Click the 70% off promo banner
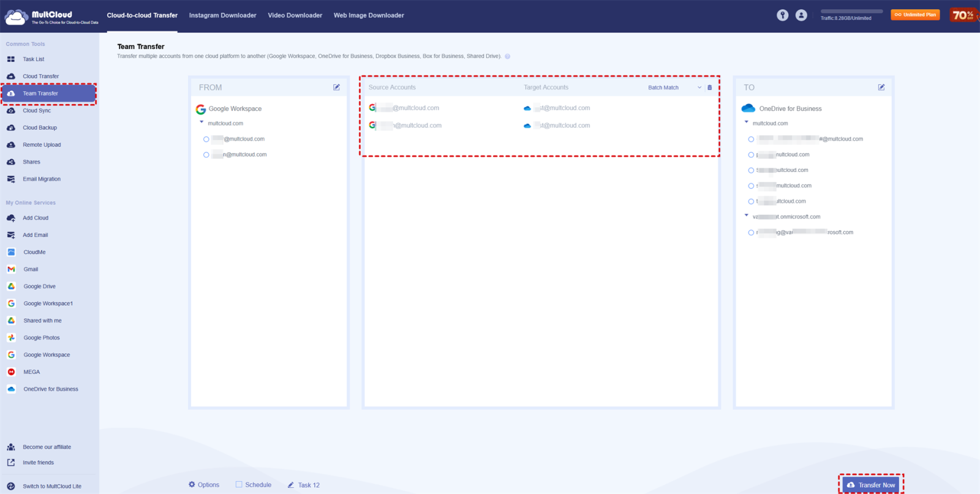The height and width of the screenshot is (494, 980). [963, 15]
